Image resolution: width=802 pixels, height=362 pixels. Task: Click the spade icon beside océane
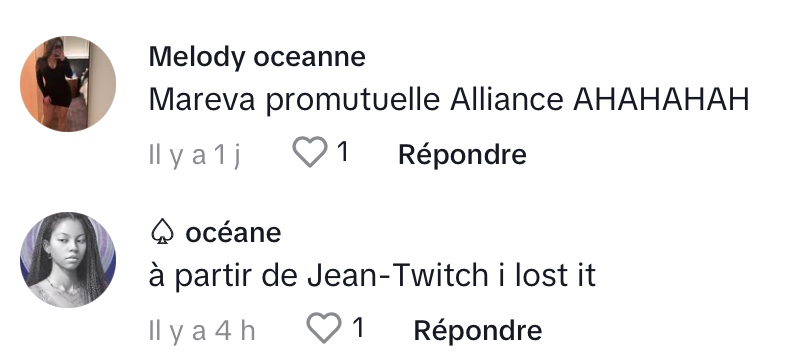[163, 233]
